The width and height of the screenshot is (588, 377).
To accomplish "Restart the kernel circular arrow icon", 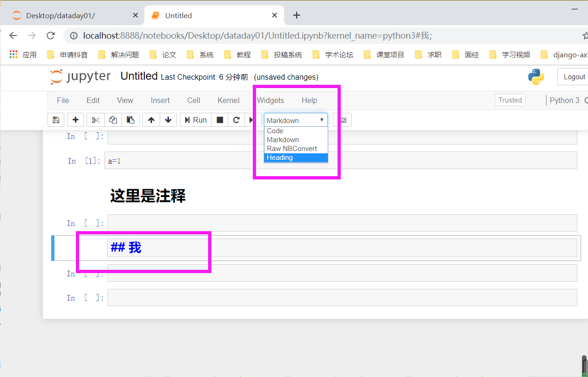I will [x=237, y=120].
